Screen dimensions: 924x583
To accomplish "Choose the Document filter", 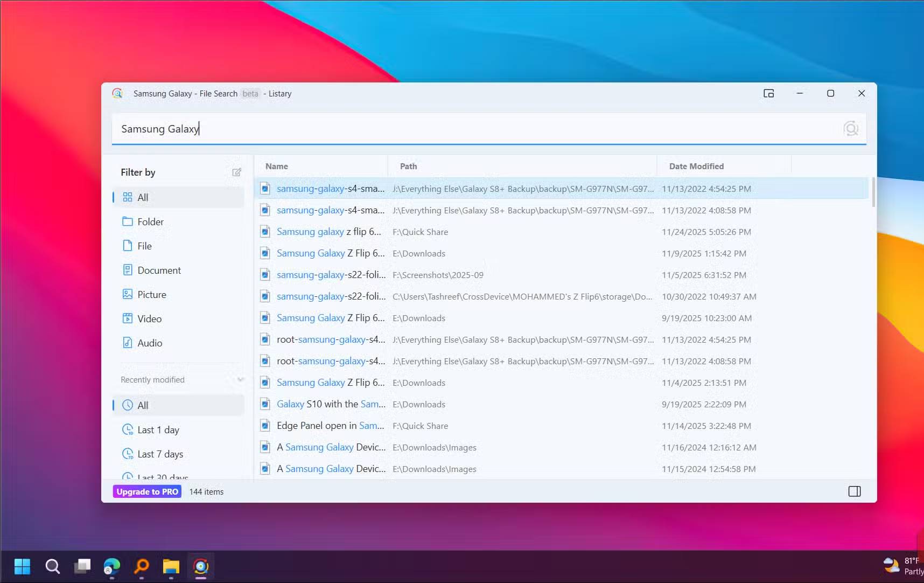I will coord(159,270).
